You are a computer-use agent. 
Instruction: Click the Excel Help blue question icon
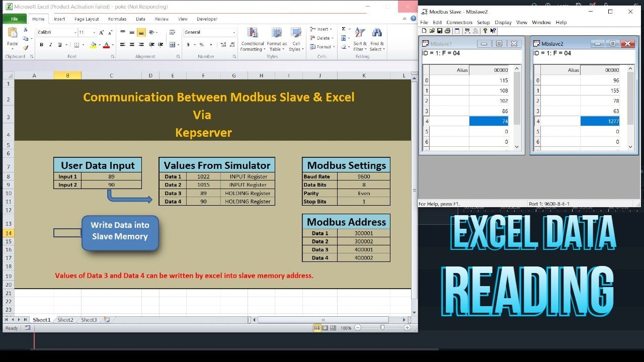(x=413, y=18)
